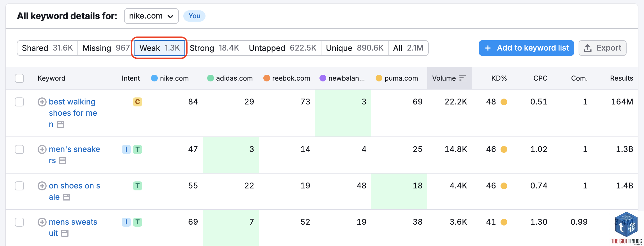Viewport: 644px width, 246px height.
Task: Click adidas.com green color dot in header
Action: coord(210,78)
